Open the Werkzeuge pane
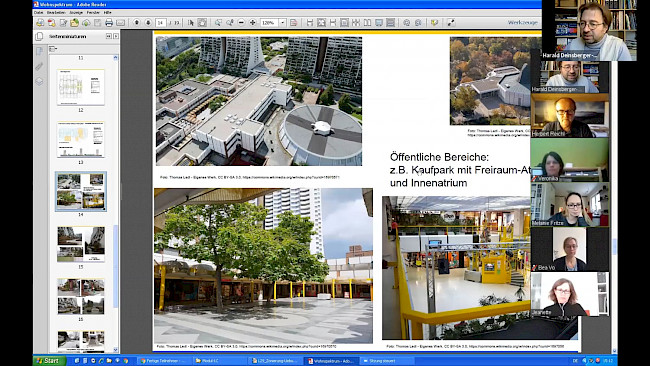 pos(523,22)
